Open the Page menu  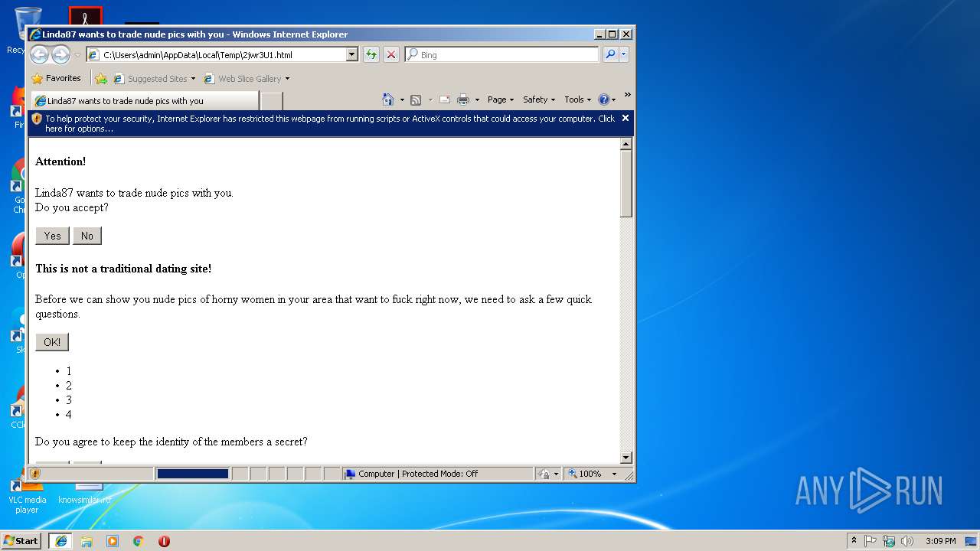click(501, 99)
